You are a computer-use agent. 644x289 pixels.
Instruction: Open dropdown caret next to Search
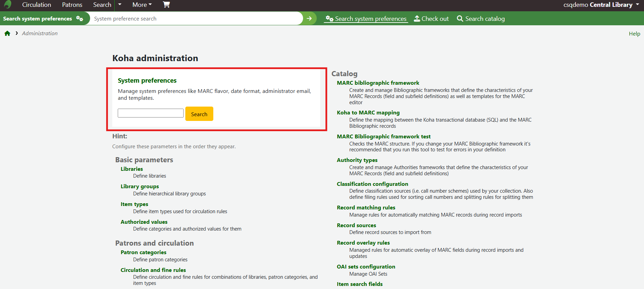120,5
